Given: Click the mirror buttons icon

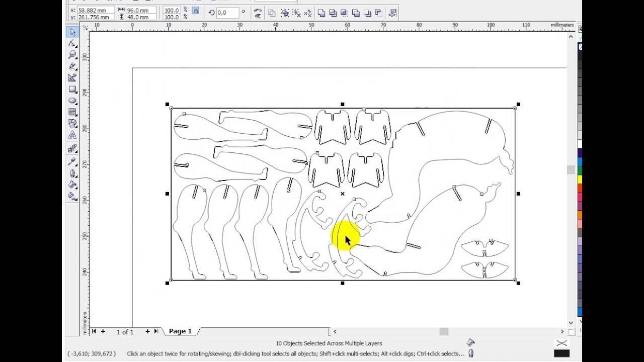Looking at the screenshot, I should tap(258, 13).
